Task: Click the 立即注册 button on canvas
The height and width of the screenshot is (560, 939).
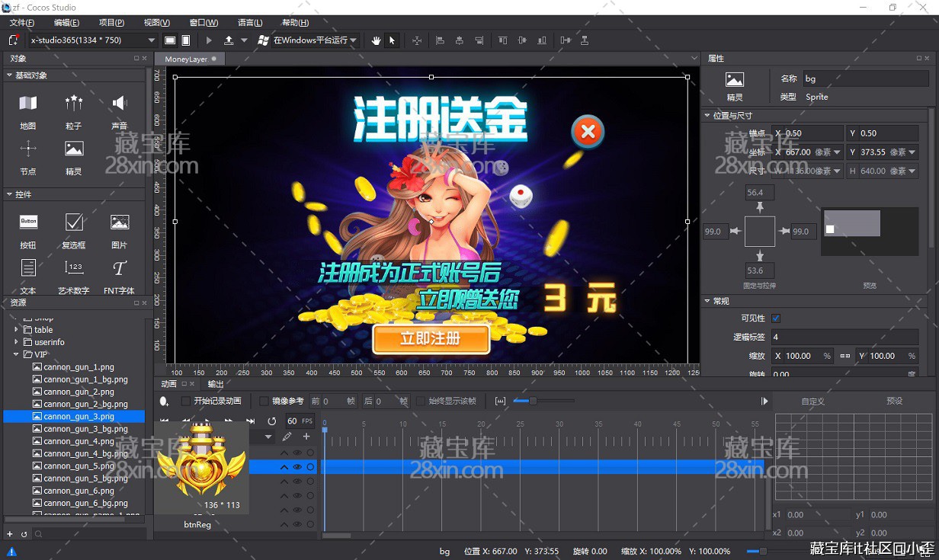Action: (x=431, y=339)
